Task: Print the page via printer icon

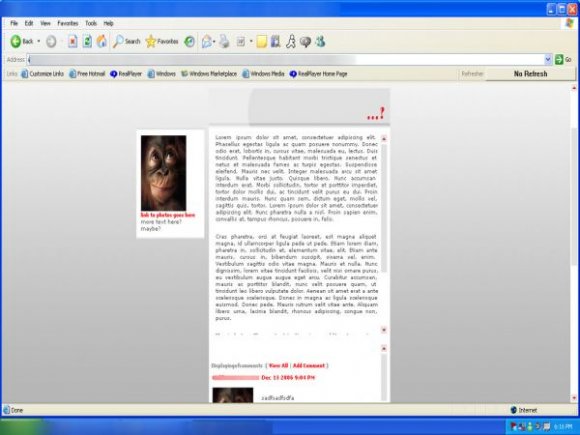Action: click(224, 41)
